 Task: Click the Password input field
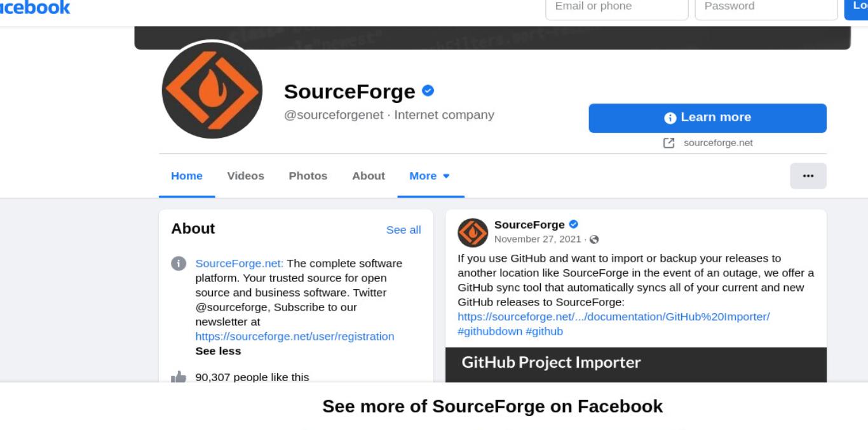click(766, 8)
